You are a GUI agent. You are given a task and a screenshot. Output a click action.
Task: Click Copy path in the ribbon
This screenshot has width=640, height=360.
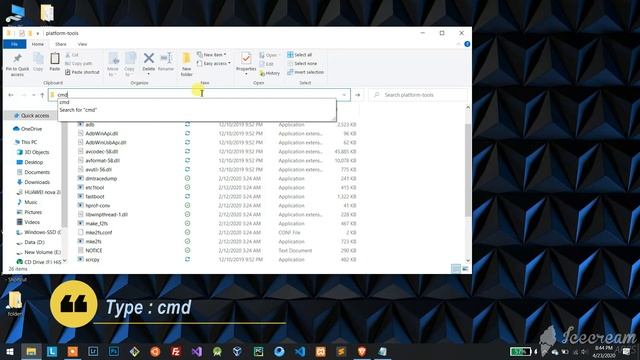(78, 63)
